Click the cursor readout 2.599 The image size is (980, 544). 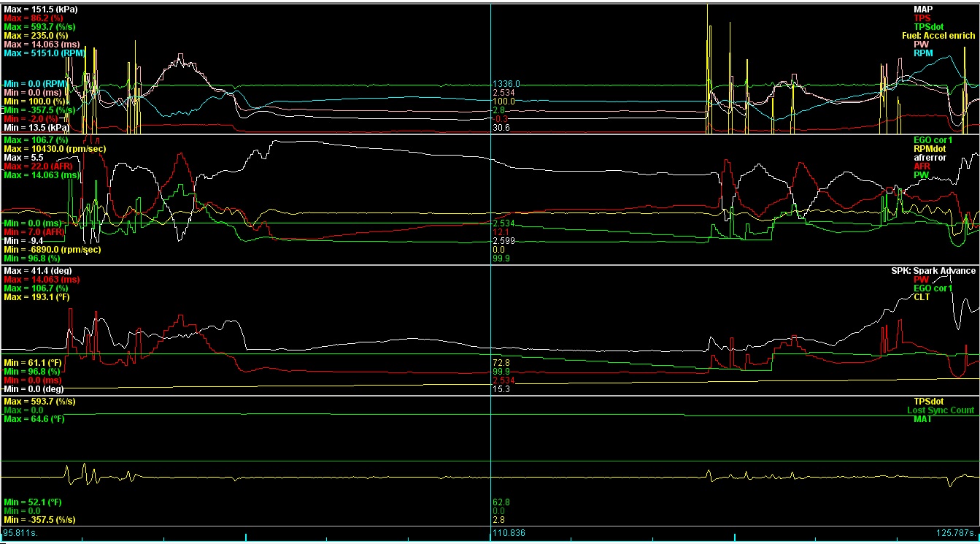[x=503, y=240]
